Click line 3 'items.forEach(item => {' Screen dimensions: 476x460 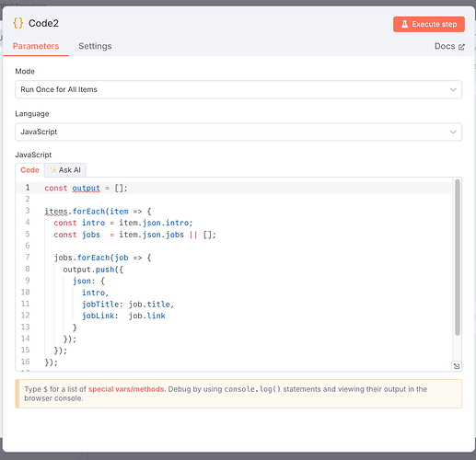click(98, 212)
